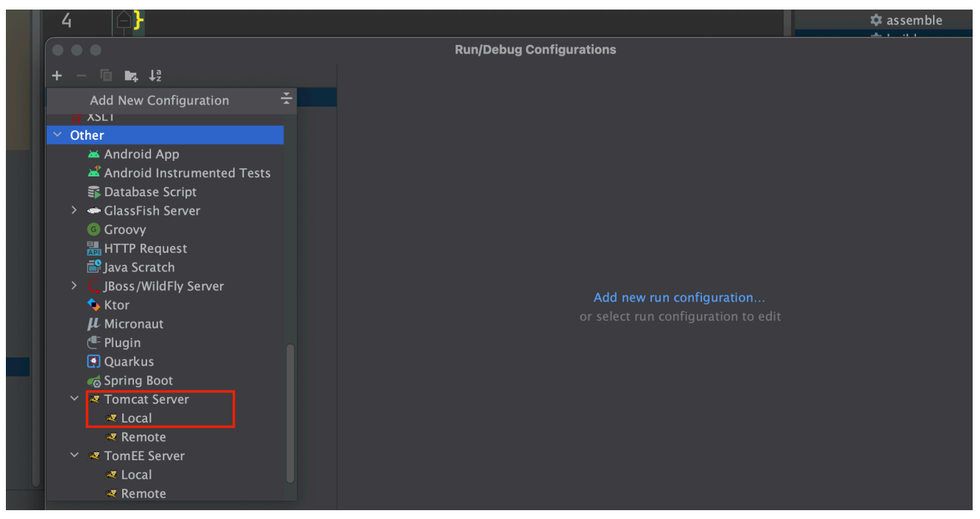Viewport: 980px width, 519px height.
Task: Click the Remove Configuration minus icon
Action: click(x=82, y=76)
